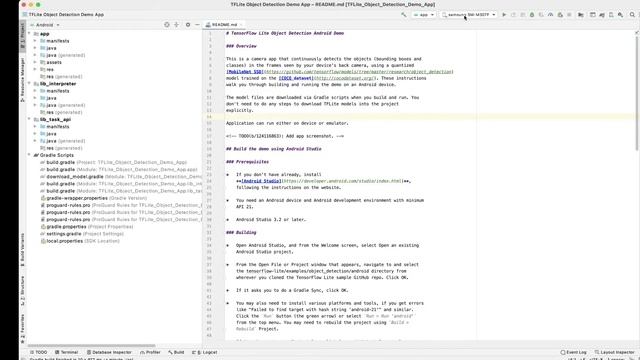Click the '### Prerequisites' heading line
This screenshot has width=640, height=360.
pos(247,162)
